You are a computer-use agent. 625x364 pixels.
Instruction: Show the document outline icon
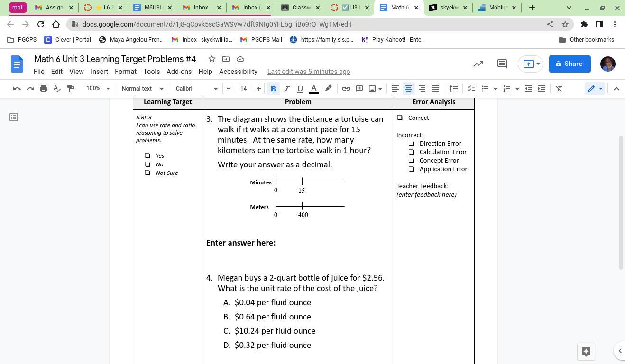pyautogui.click(x=14, y=117)
